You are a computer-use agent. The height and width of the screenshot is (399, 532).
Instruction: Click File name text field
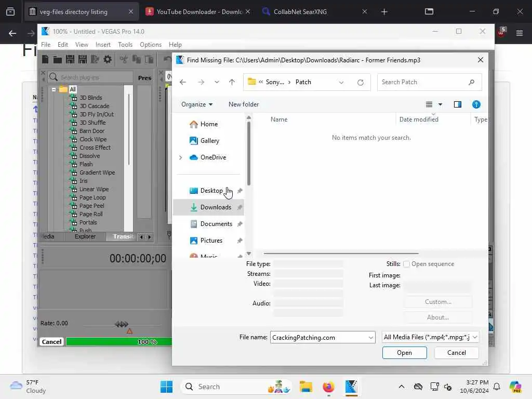(x=319, y=338)
